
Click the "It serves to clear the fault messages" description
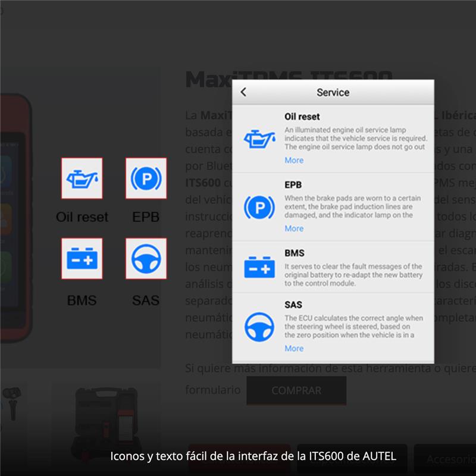pos(353,275)
